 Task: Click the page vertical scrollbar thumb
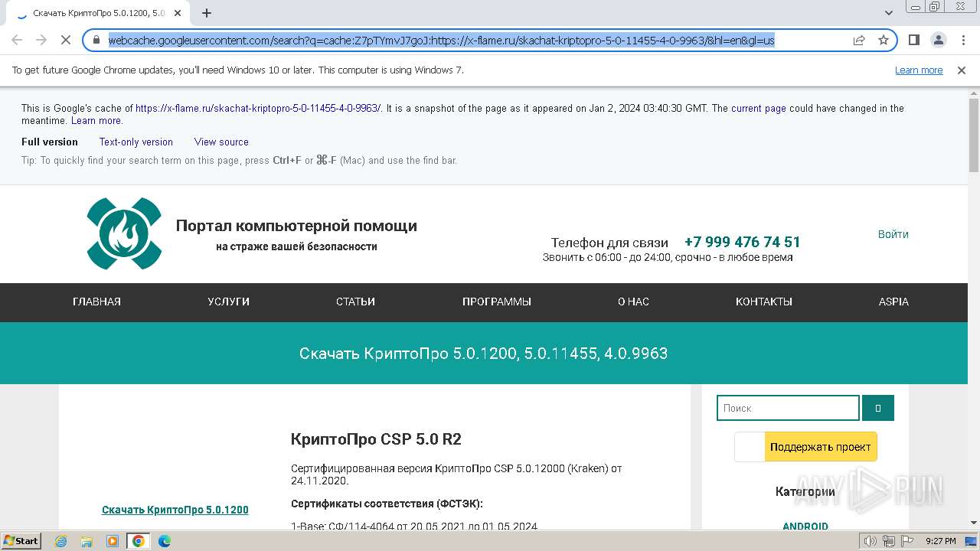pos(974,135)
